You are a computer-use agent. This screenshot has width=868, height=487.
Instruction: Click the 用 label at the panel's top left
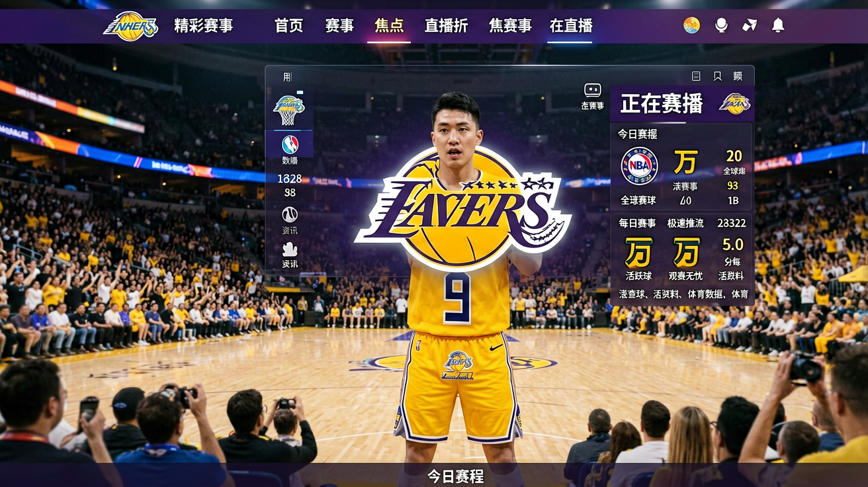(x=287, y=77)
